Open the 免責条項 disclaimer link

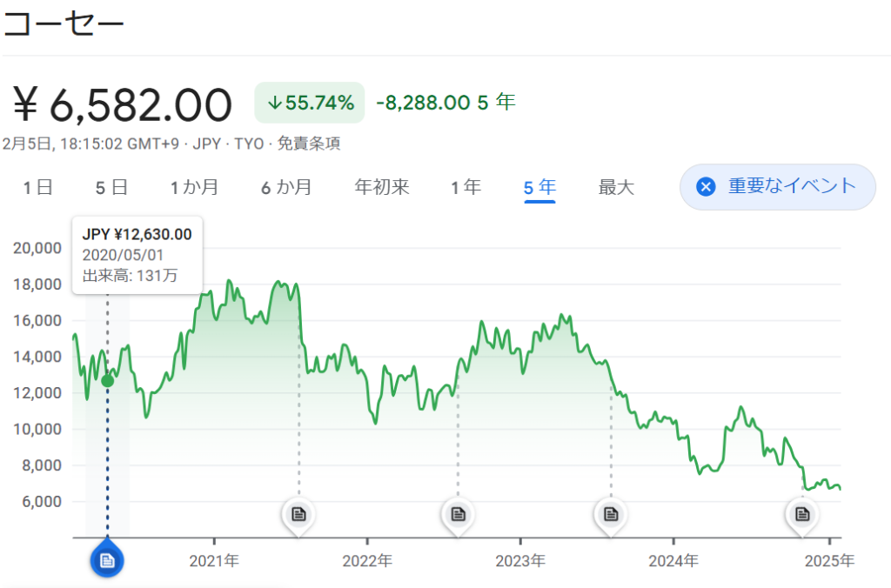309,144
